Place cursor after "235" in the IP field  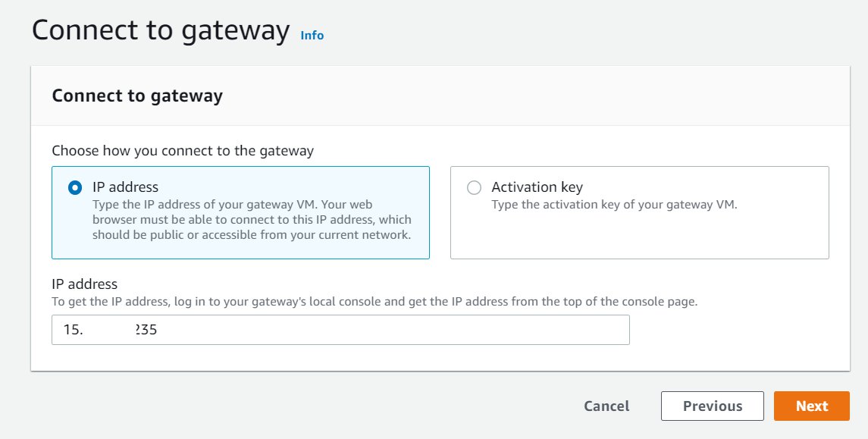pyautogui.click(x=158, y=330)
